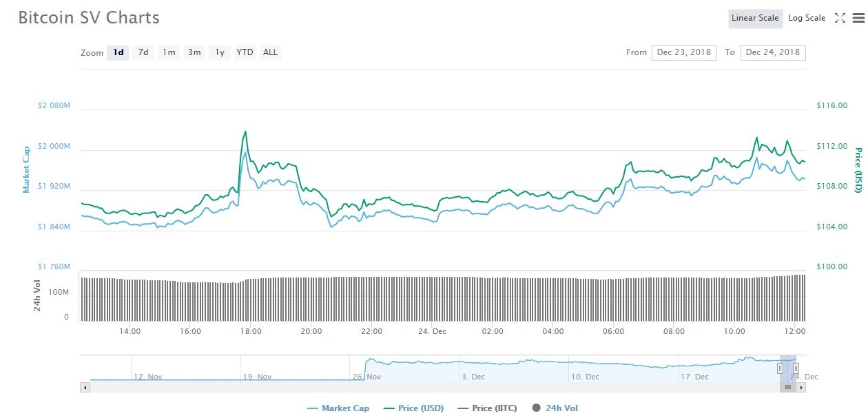Click the 24. Dec time axis label
The height and width of the screenshot is (418, 868).
coord(432,331)
